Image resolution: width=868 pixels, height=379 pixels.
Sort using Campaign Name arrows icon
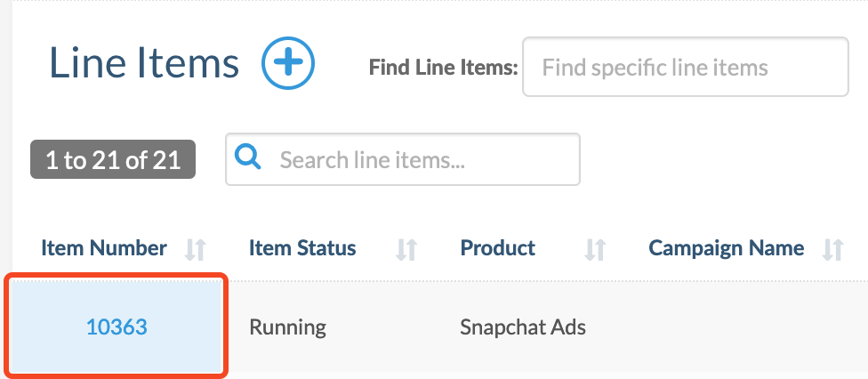[x=833, y=249]
